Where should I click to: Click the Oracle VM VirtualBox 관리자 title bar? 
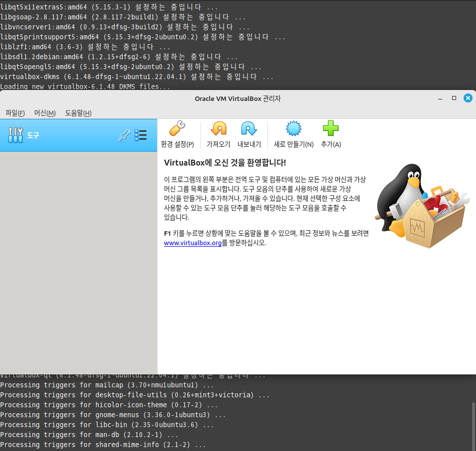238,99
